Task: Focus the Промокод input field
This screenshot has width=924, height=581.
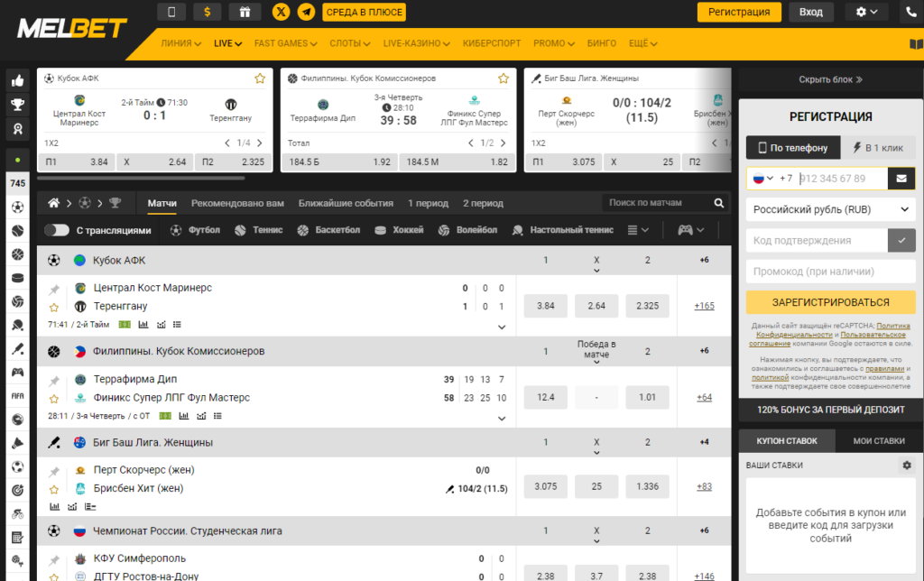Action: pos(831,272)
